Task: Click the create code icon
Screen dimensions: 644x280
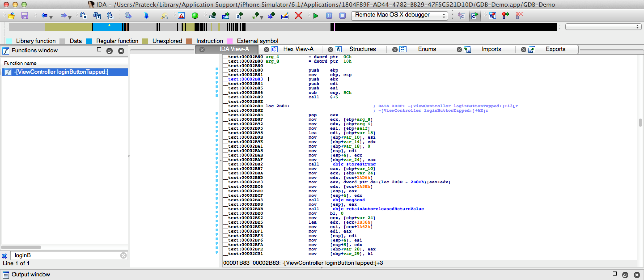Action: point(213,16)
